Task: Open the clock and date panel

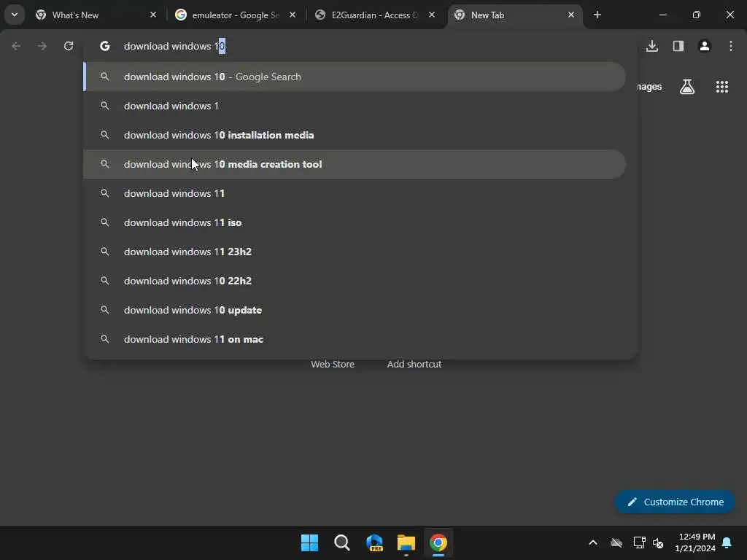Action: pos(695,542)
